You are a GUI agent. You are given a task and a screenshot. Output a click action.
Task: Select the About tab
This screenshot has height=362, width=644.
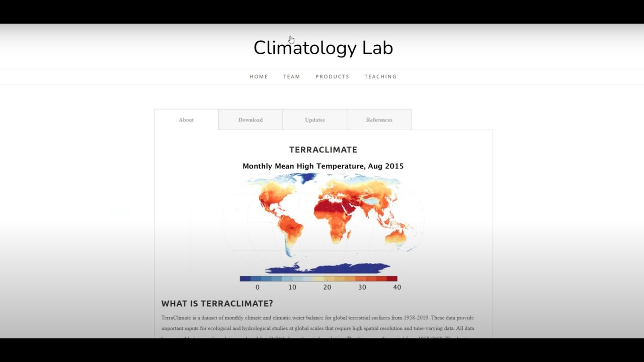click(x=186, y=120)
